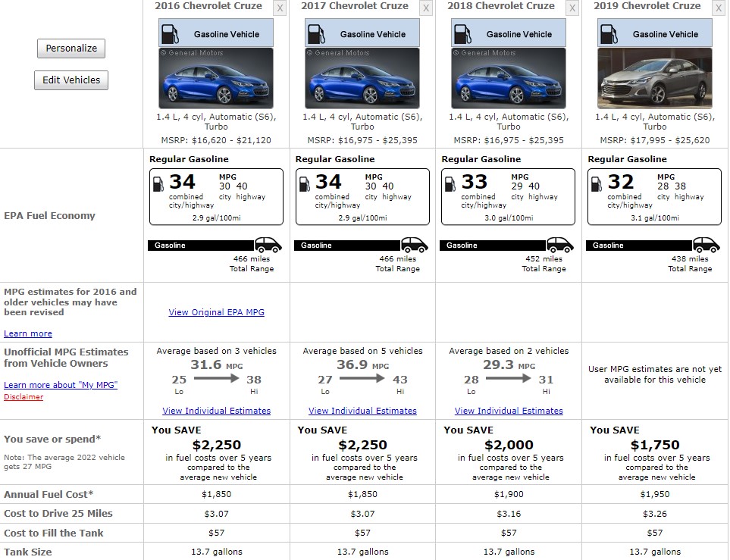This screenshot has height=560, width=730.
Task: Click the small pump icon beside 34 MPG in 2016 column
Action: [158, 184]
